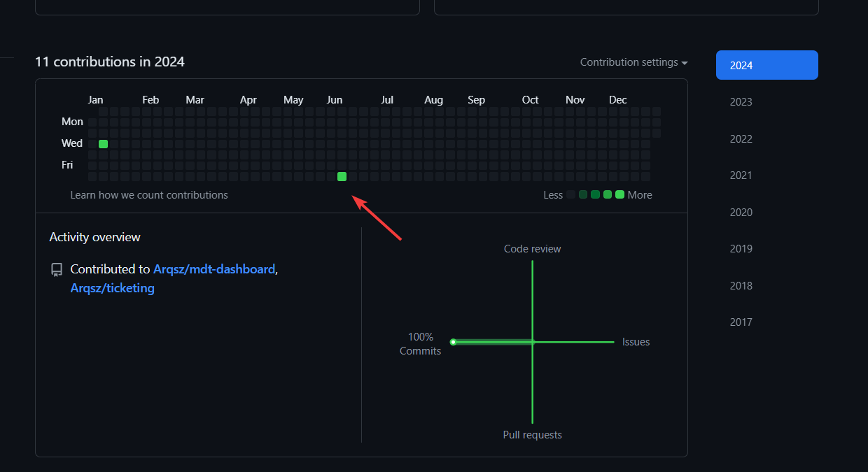868x472 pixels.
Task: Select the green June contribution square
Action: 342,177
